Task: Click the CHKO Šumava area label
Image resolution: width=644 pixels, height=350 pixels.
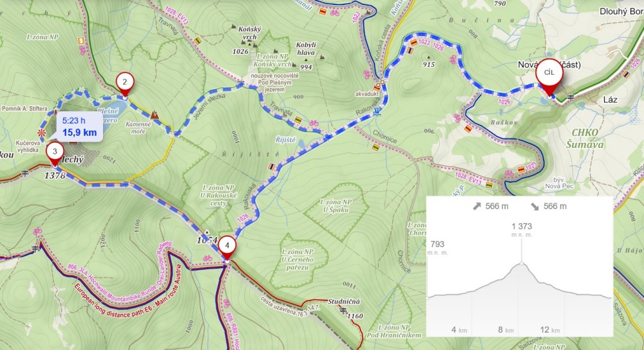Action: click(585, 138)
